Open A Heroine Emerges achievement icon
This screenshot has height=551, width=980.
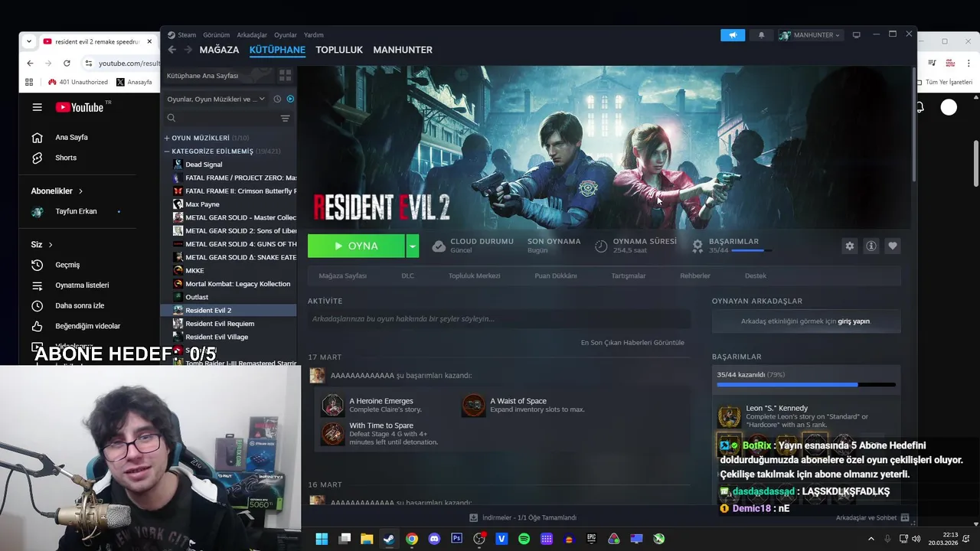(333, 405)
